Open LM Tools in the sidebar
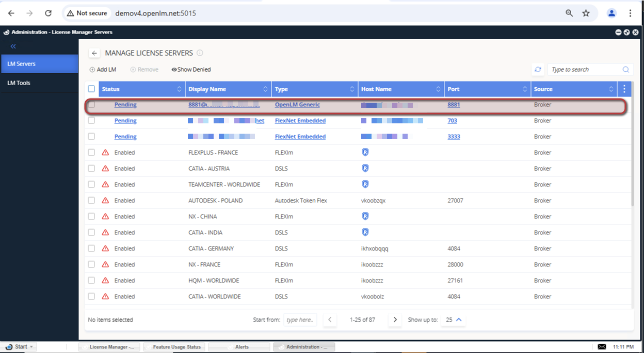The width and height of the screenshot is (644, 353). click(x=19, y=83)
